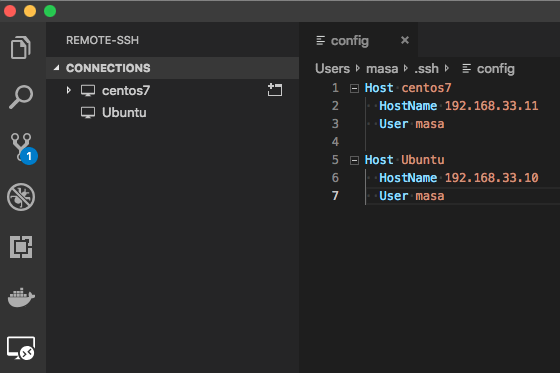Viewport: 560px width, 373px height.
Task: Open the Debug view bug icon
Action: 21,197
